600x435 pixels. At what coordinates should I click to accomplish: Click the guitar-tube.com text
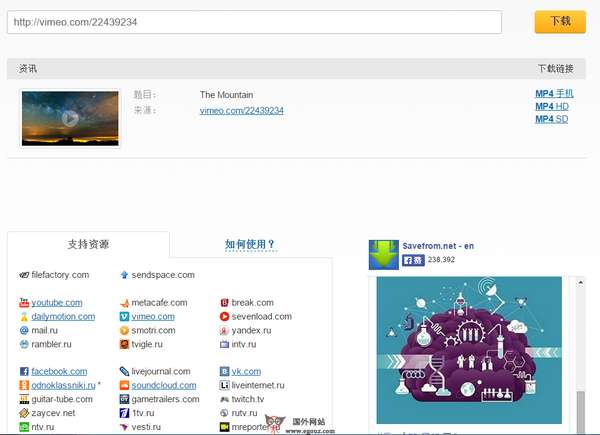[62, 399]
